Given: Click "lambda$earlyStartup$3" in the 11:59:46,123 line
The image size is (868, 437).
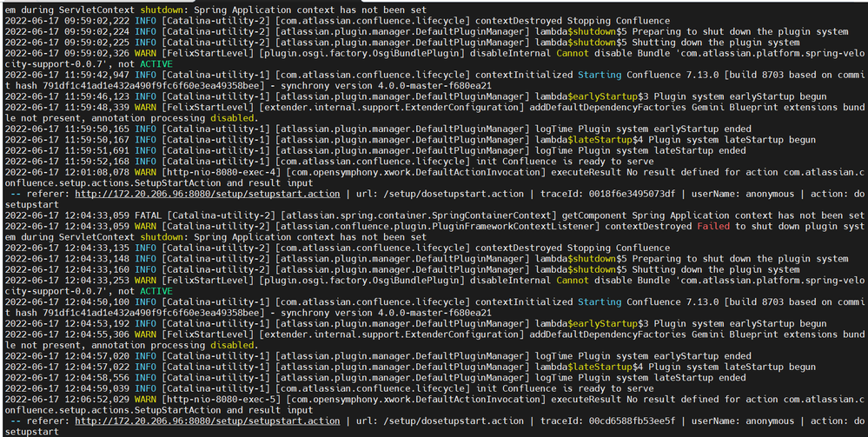Looking at the screenshot, I should (x=591, y=96).
